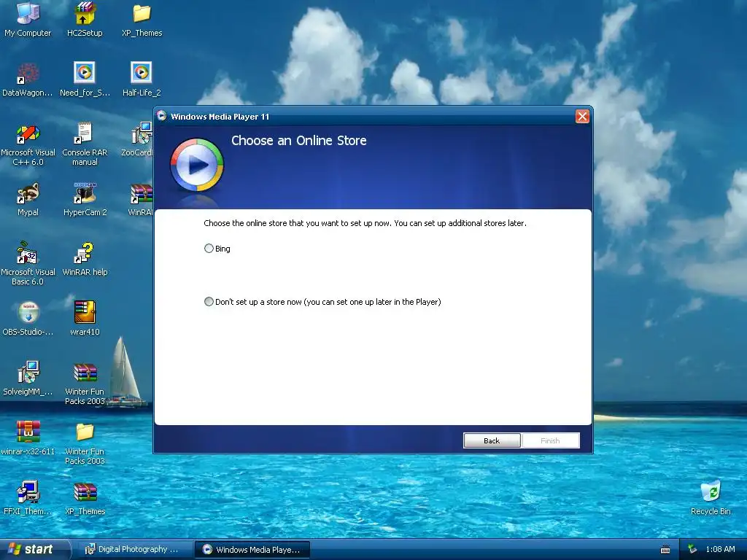
Task: Open the Winter Fun Packs 2003 folder icon
Action: 85,443
